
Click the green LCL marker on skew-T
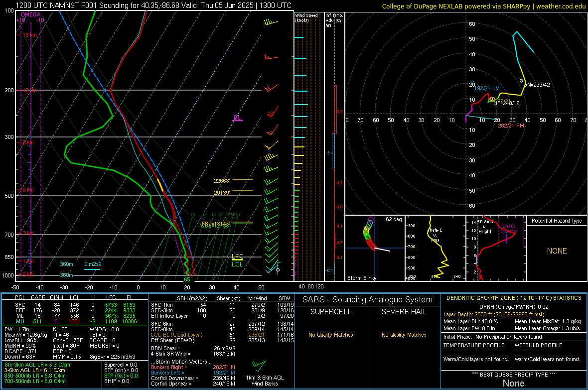coord(237,264)
